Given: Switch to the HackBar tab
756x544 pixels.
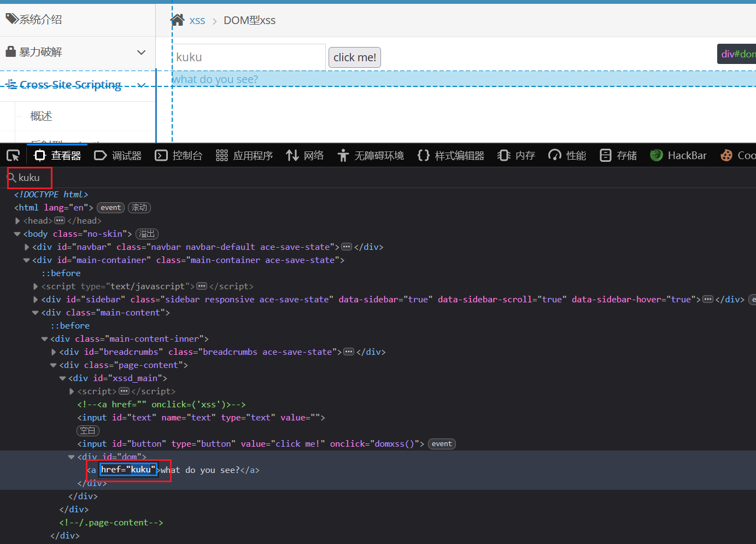Looking at the screenshot, I should (x=678, y=156).
